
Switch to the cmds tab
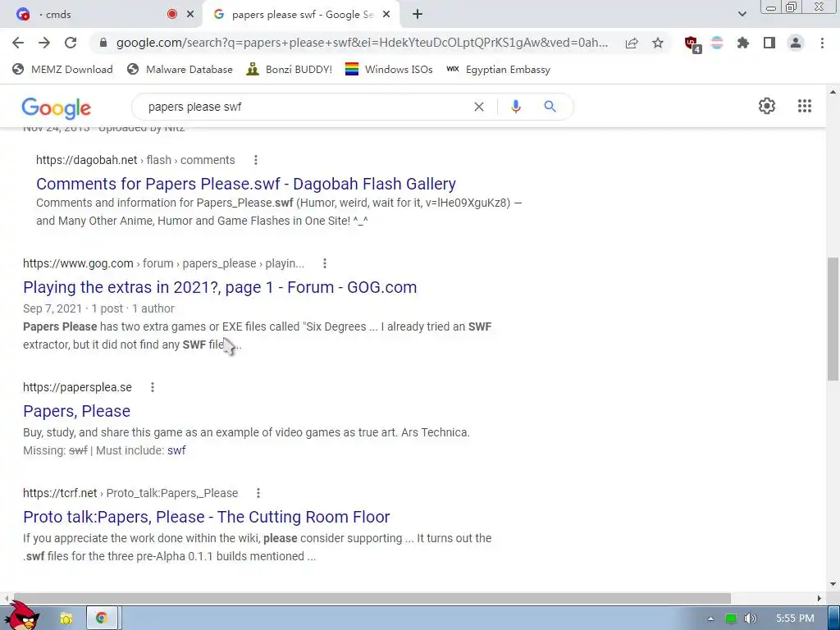pos(101,15)
